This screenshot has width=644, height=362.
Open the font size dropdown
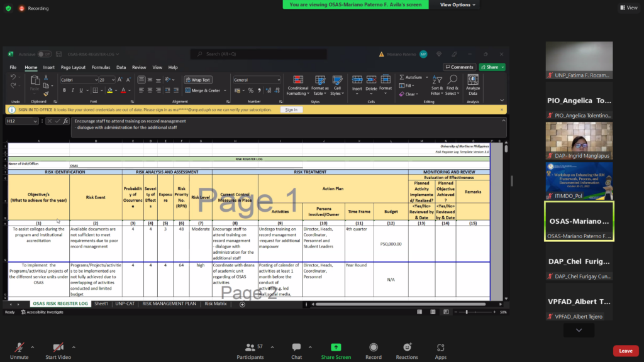tap(113, 80)
